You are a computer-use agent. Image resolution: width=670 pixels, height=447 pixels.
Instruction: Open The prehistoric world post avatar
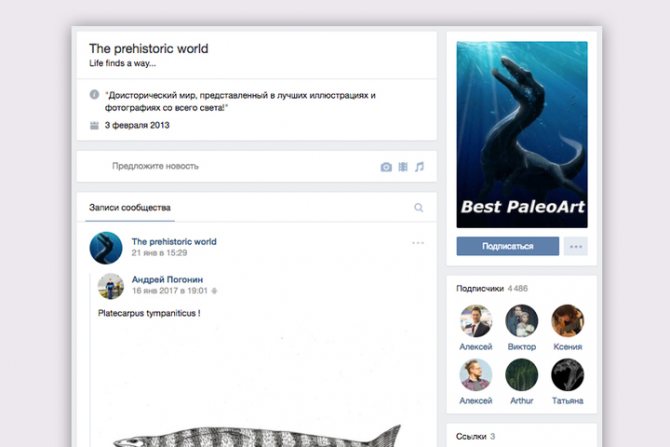point(106,248)
